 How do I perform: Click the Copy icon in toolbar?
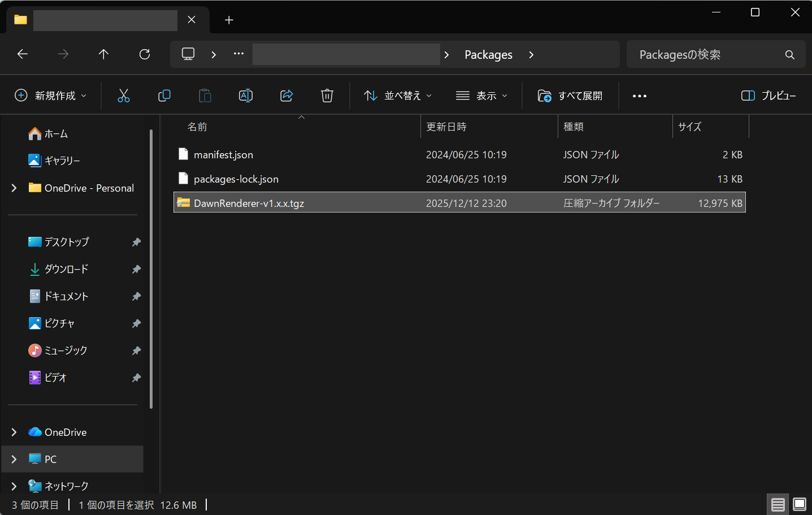(x=164, y=96)
